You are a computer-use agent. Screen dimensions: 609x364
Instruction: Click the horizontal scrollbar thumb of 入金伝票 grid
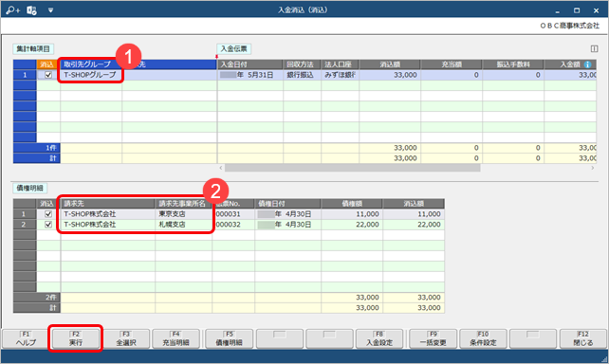[352, 168]
